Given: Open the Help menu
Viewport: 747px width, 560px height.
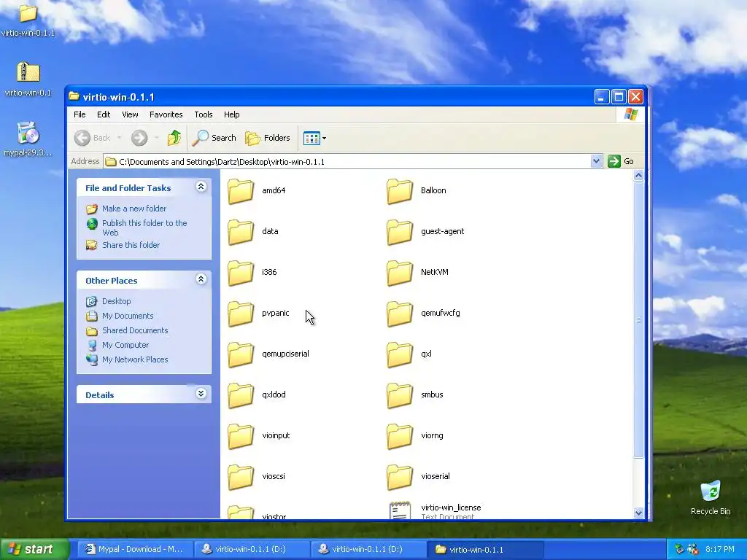Looking at the screenshot, I should coord(231,114).
